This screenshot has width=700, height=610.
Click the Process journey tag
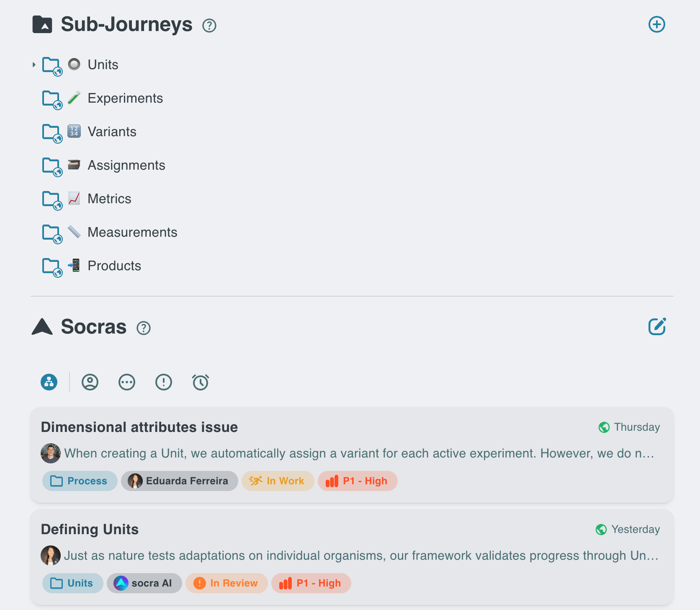(x=80, y=481)
